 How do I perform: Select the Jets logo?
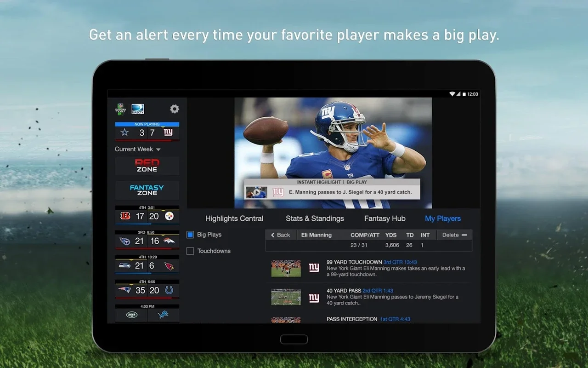coord(132,315)
